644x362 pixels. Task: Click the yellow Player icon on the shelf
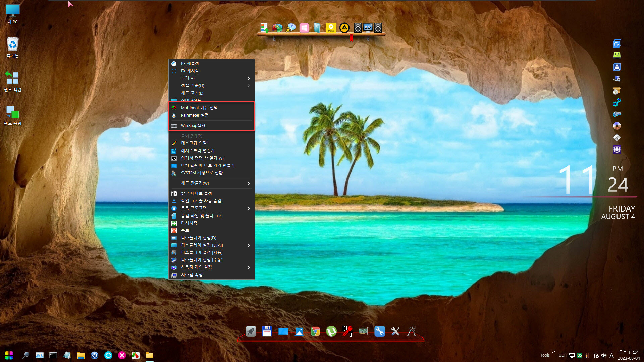coord(331,28)
